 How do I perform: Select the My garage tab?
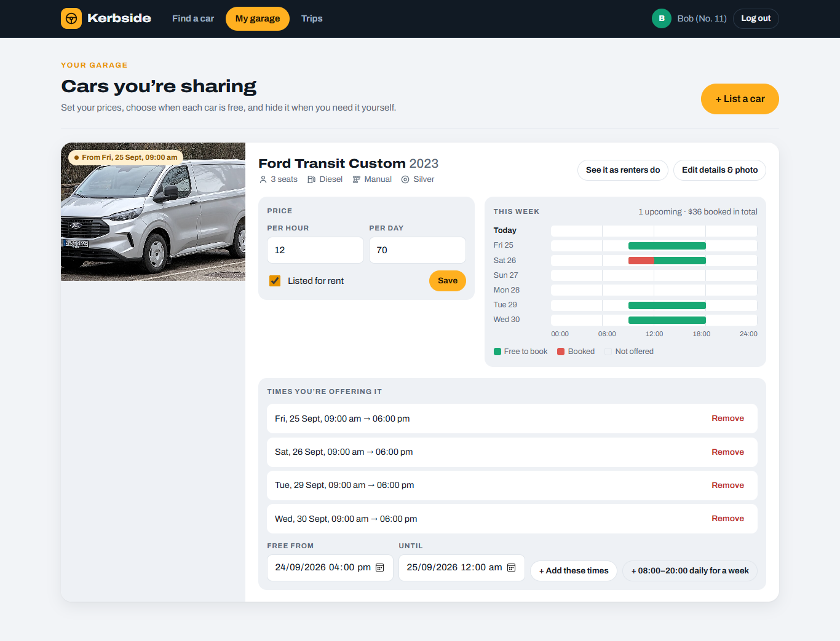click(x=258, y=18)
